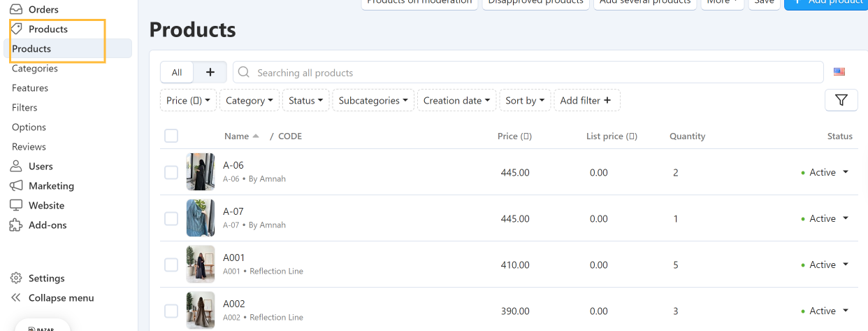Open the A002 product name link
868x331 pixels.
(234, 304)
